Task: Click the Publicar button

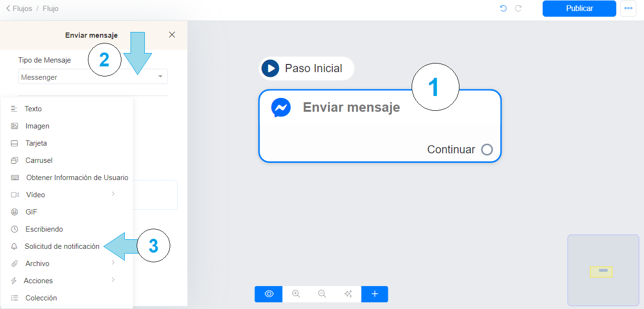Action: [579, 9]
